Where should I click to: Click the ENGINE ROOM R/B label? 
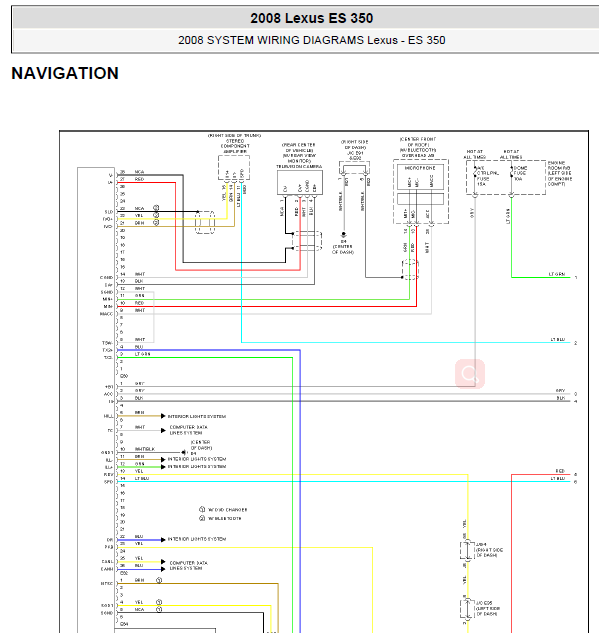tap(559, 166)
